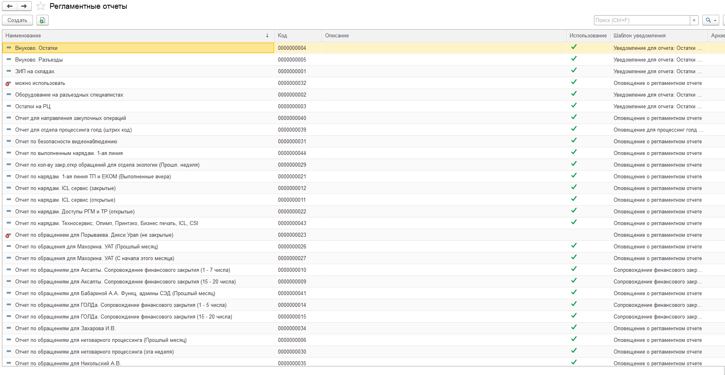The width and height of the screenshot is (725, 375).
Task: Toggle the Использование checkmark in row 0000000031
Action: point(574,141)
